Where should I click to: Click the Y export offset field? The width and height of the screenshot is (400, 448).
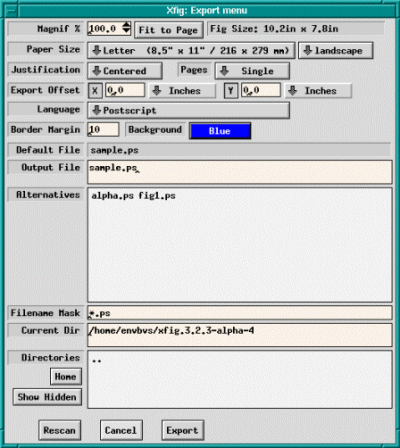pyautogui.click(x=261, y=90)
